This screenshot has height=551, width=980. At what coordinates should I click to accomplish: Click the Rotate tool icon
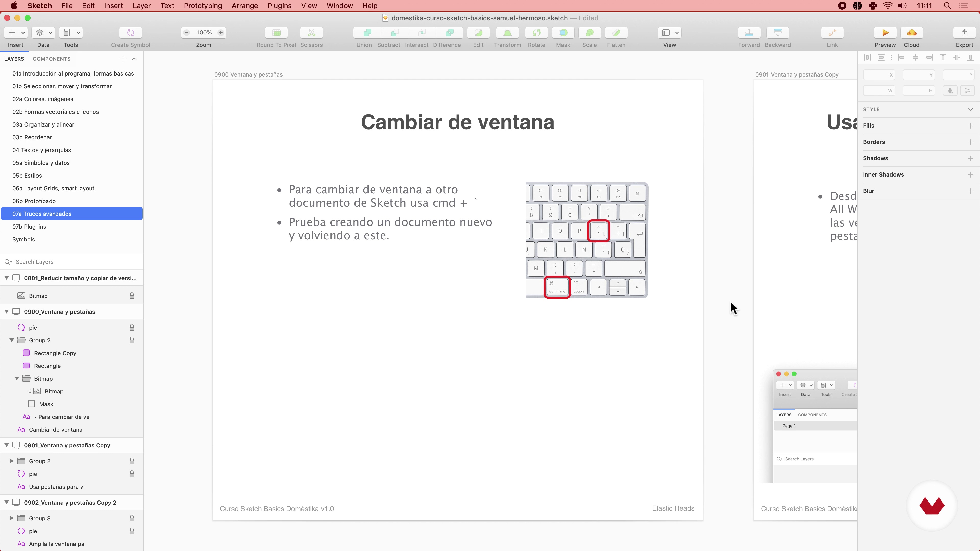(536, 33)
